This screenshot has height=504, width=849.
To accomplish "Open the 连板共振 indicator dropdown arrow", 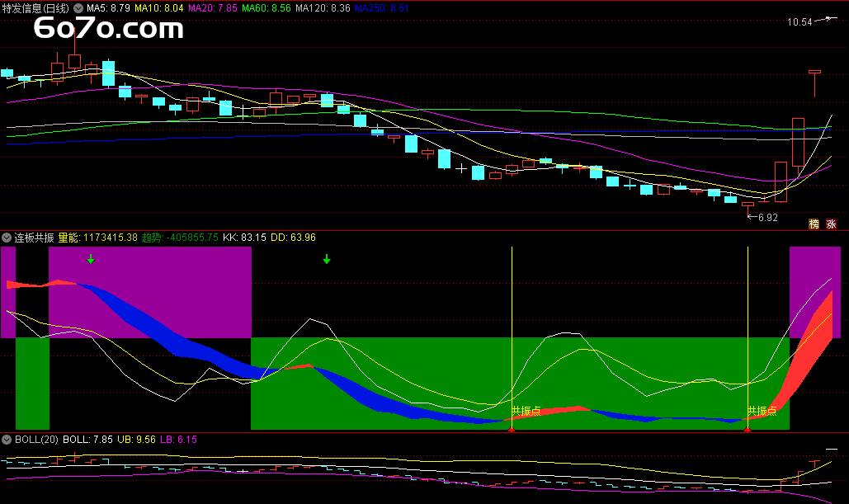I will [7, 238].
